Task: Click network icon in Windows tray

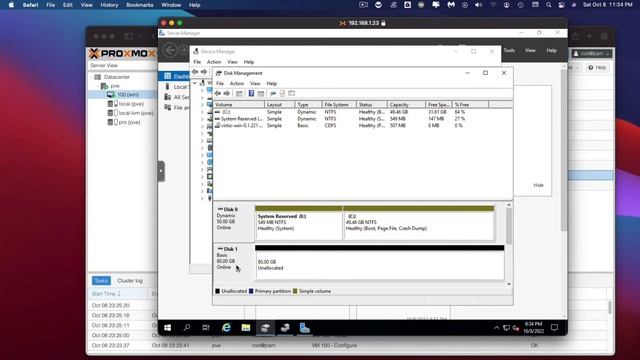Action: pos(506,328)
